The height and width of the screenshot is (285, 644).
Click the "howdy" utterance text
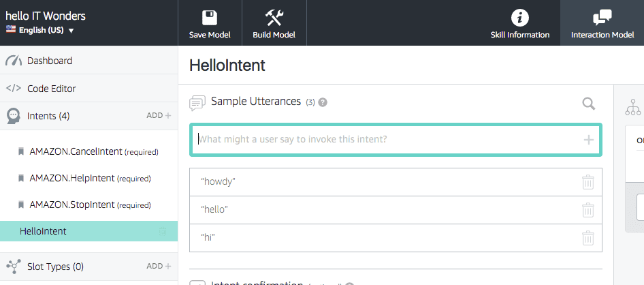pyautogui.click(x=217, y=182)
